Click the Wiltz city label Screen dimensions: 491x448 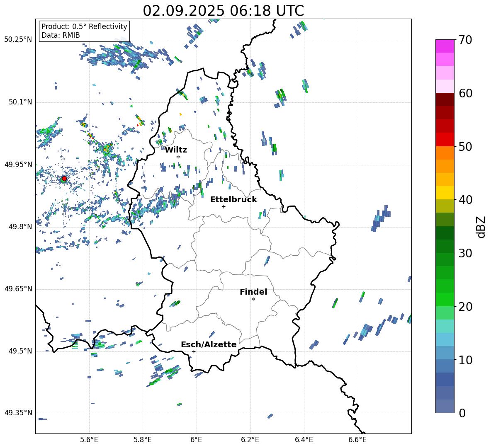click(176, 150)
